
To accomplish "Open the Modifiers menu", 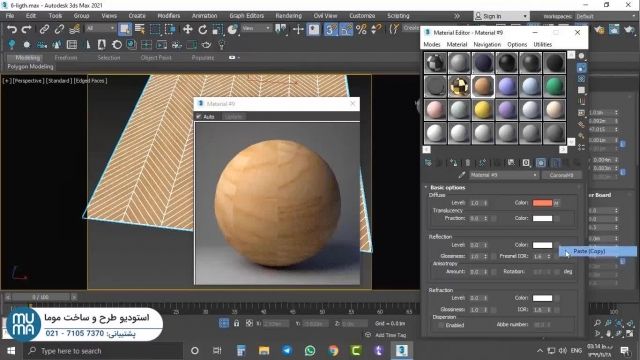I will [x=169, y=16].
